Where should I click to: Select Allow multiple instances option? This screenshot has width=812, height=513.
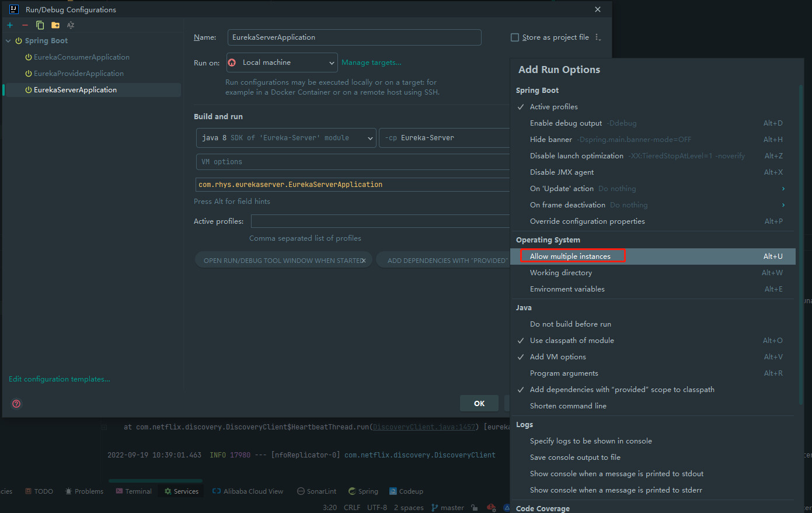coord(653,256)
